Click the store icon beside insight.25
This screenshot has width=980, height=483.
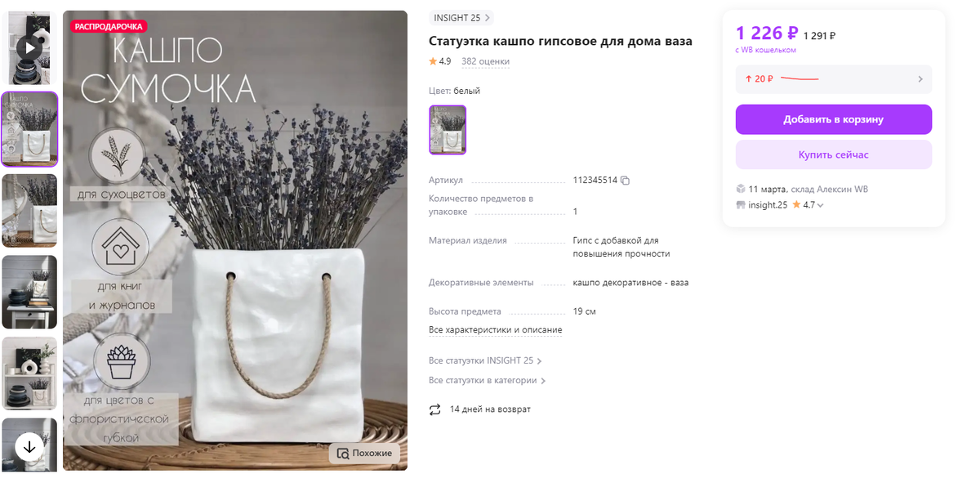point(741,205)
